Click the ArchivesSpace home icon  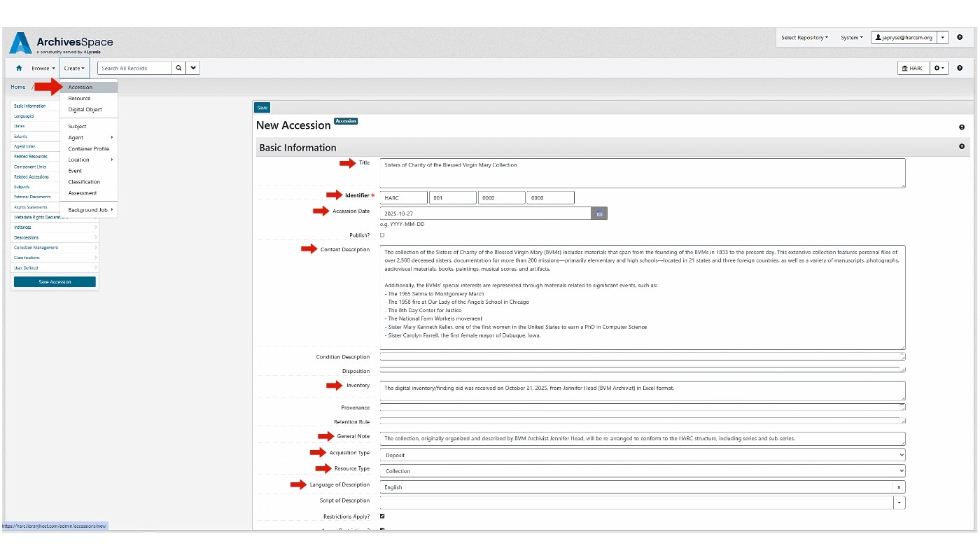[x=18, y=68]
